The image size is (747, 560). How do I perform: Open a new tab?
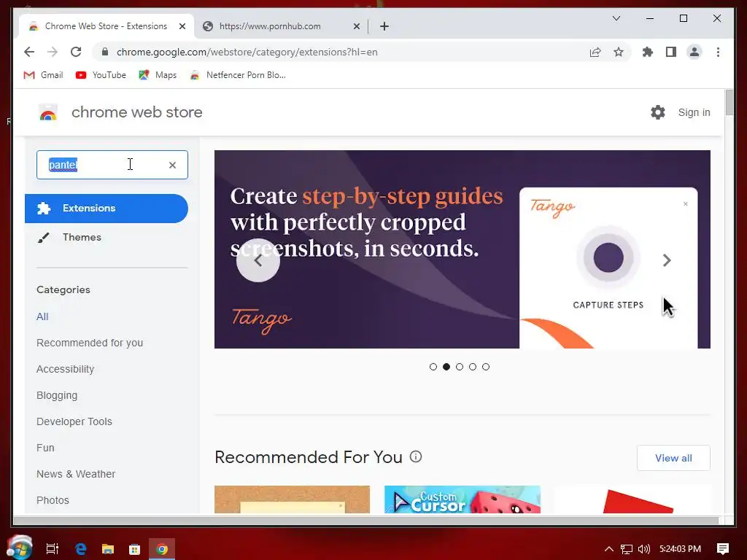[x=384, y=26]
